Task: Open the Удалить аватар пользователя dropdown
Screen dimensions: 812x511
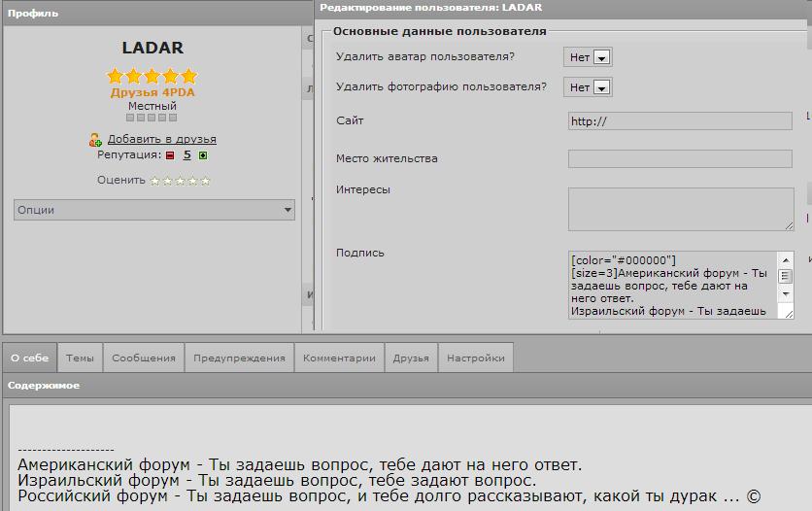Action: (589, 57)
